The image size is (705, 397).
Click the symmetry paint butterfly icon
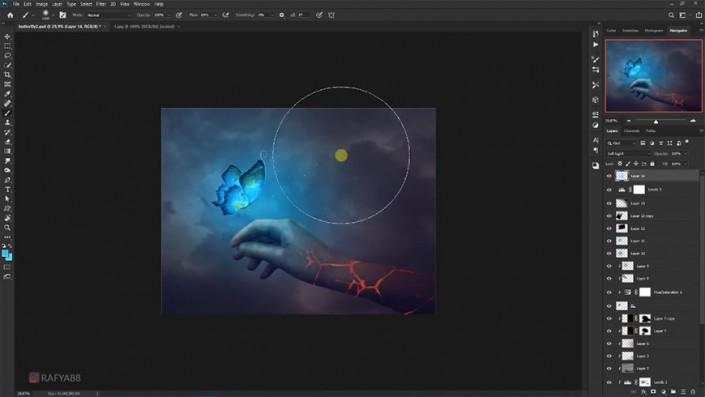click(331, 15)
